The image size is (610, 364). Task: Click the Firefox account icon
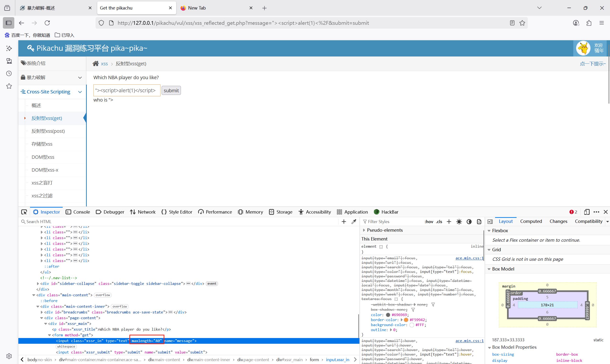[x=576, y=23]
